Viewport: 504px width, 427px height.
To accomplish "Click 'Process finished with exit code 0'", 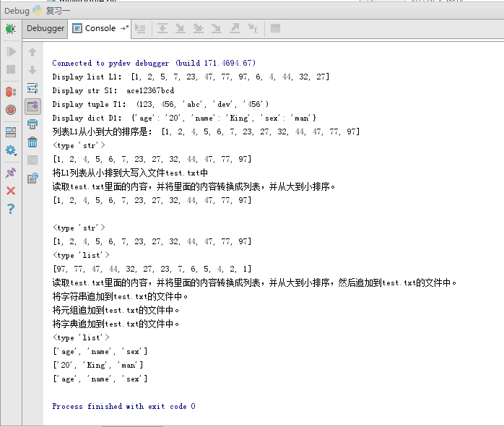I will (x=123, y=407).
